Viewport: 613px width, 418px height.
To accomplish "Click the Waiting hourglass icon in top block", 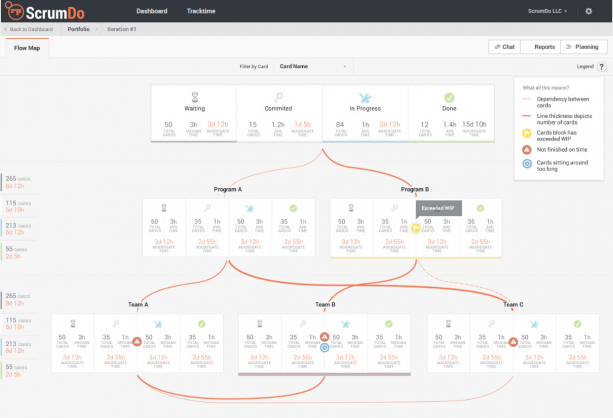I will point(194,99).
